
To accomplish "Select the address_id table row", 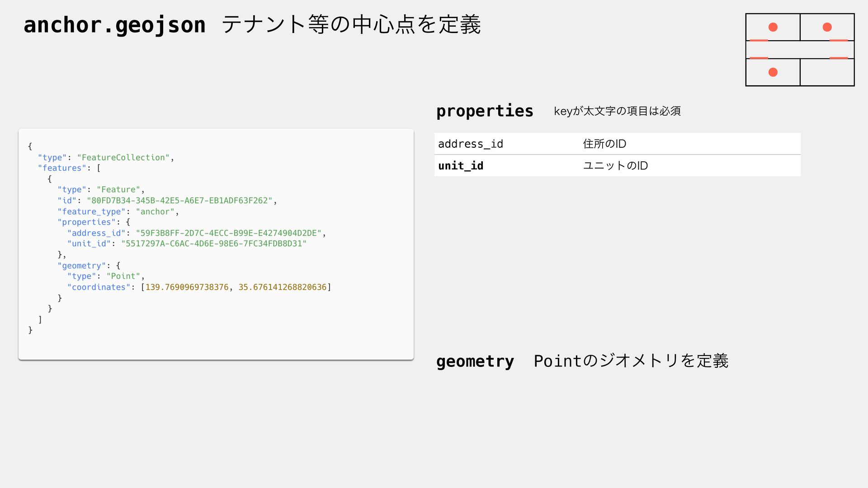I will pos(618,144).
